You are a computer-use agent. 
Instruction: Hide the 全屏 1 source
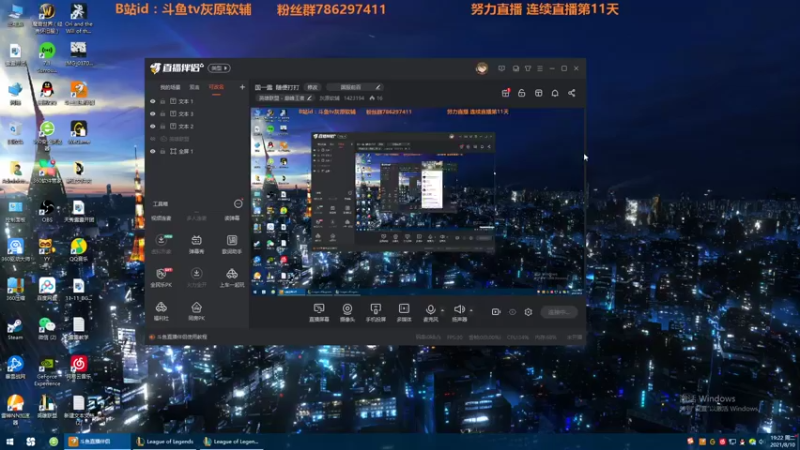pos(153,151)
